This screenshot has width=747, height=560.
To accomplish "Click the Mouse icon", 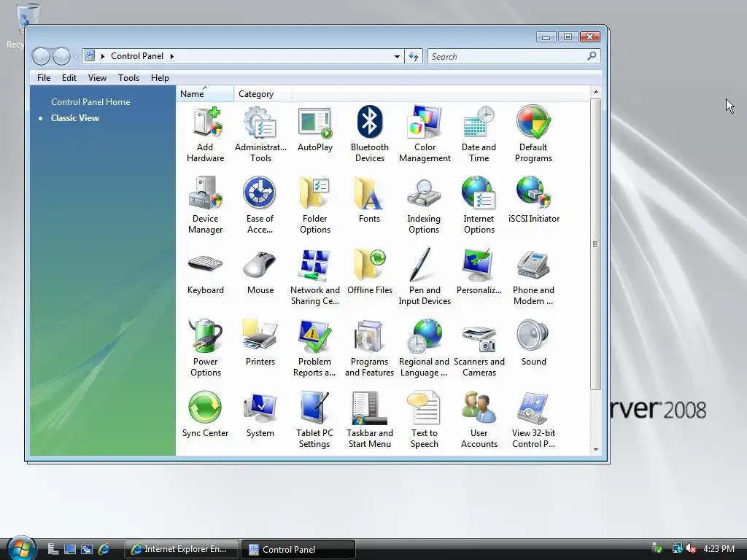I will (260, 271).
